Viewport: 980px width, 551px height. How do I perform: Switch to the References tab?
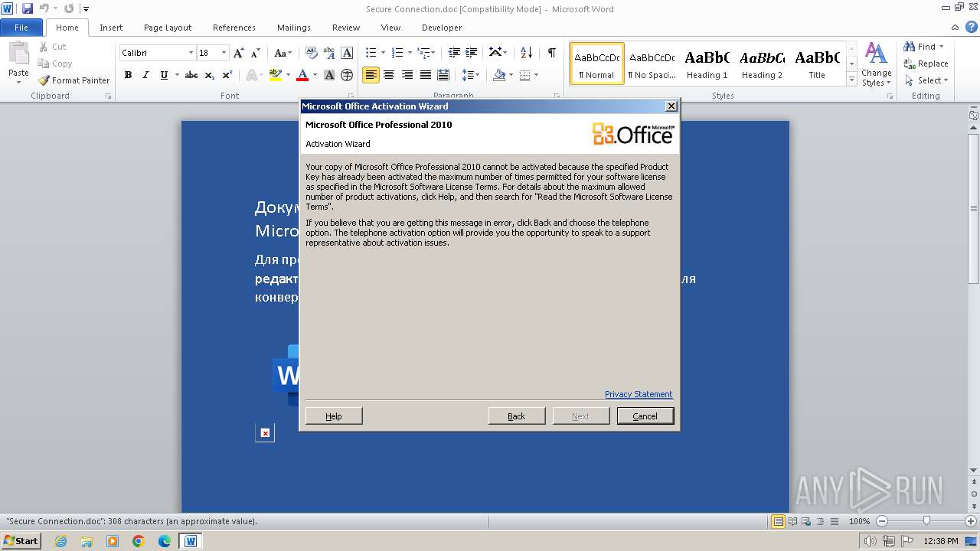point(234,28)
